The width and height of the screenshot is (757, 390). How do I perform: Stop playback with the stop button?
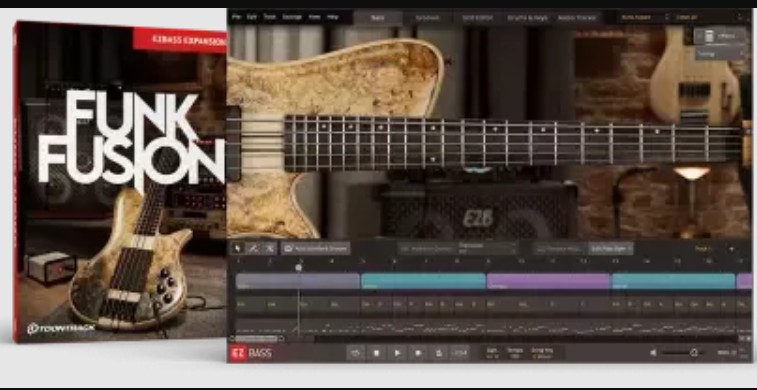pyautogui.click(x=377, y=353)
